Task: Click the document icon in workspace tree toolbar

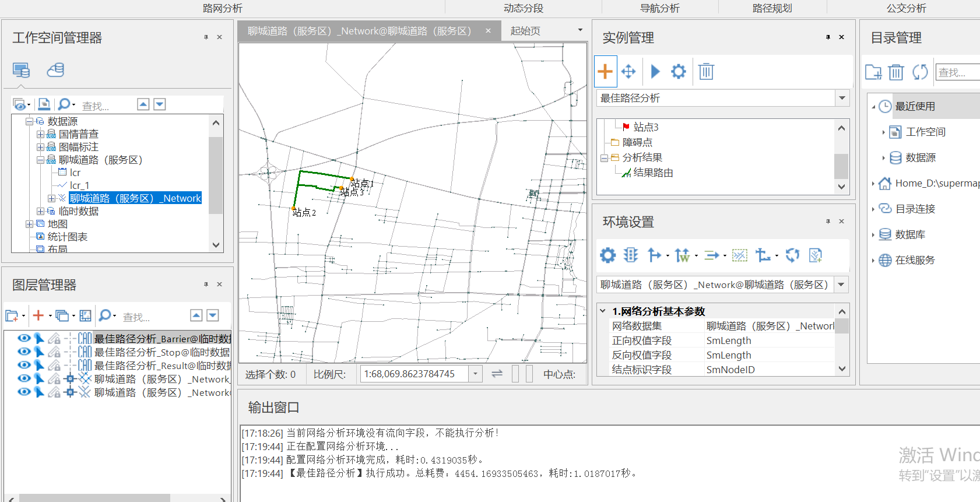Action: [44, 104]
